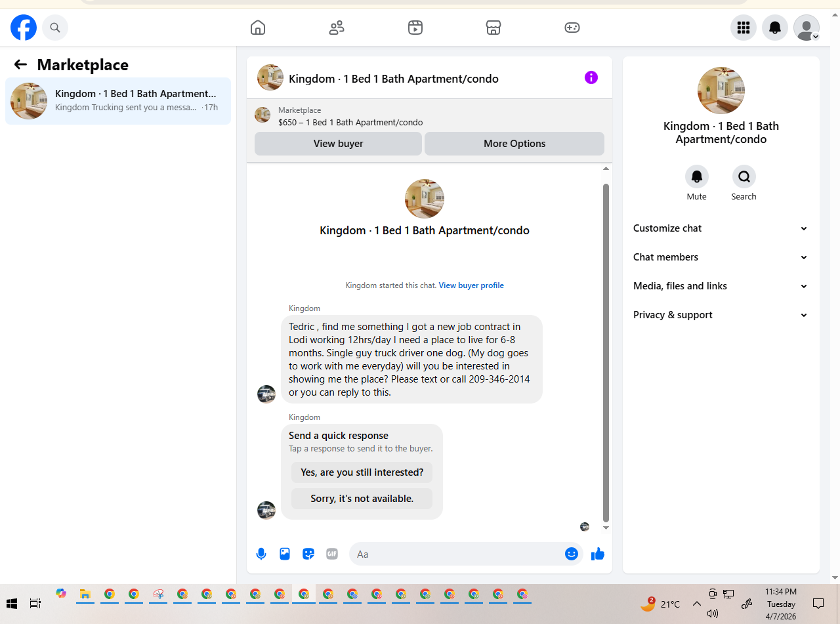Click the 11:34 PM taskbar clock
Viewport: 840px width, 624px height.
(781, 604)
